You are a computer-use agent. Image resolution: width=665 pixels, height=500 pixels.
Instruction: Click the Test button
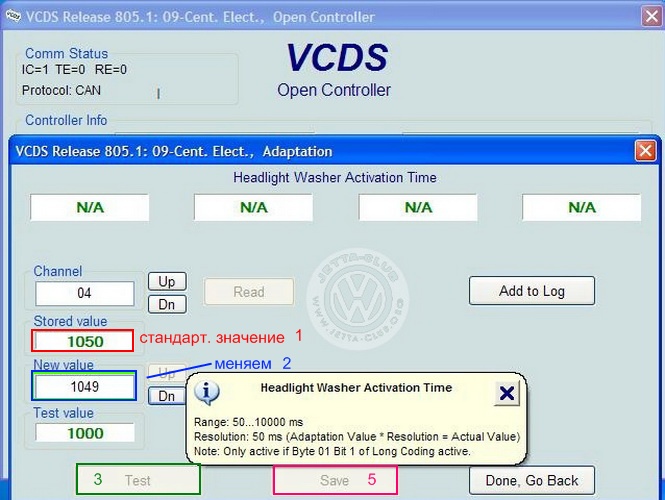click(138, 480)
